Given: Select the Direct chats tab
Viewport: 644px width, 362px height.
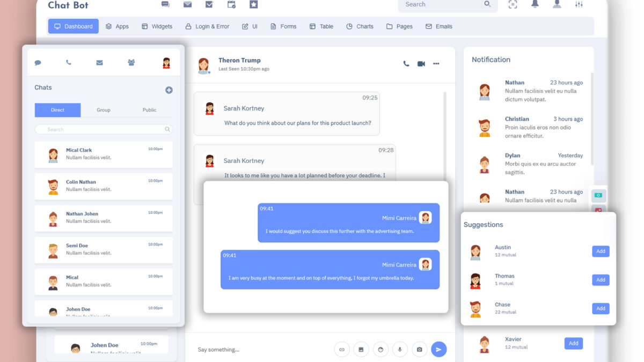Looking at the screenshot, I should pyautogui.click(x=57, y=110).
